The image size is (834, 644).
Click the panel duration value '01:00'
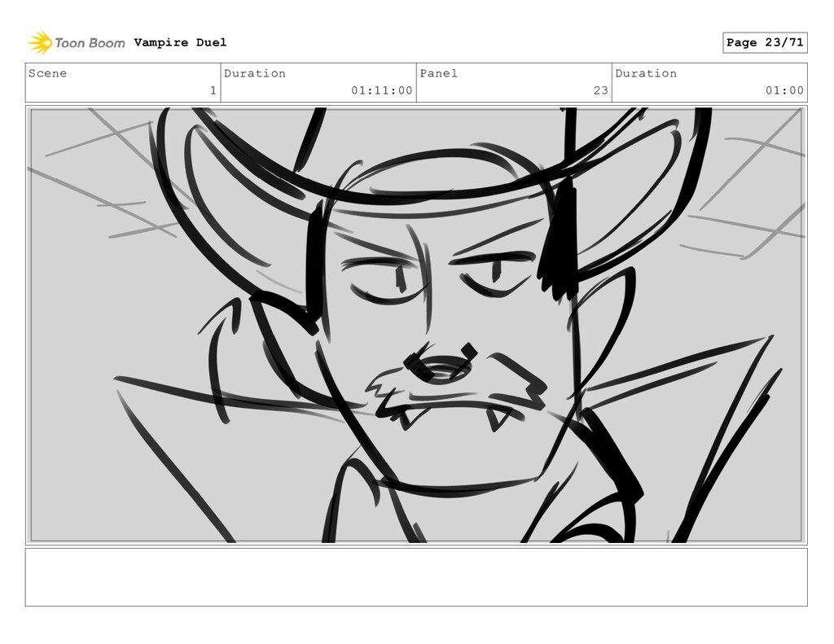click(784, 90)
